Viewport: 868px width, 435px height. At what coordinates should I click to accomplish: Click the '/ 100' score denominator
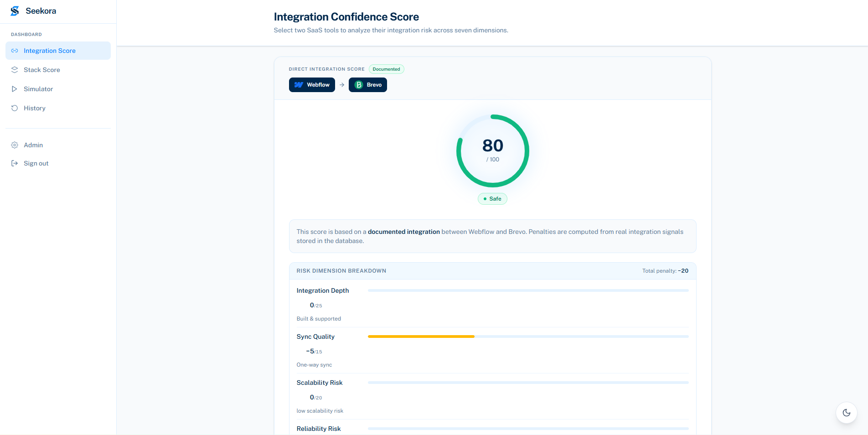[x=493, y=160]
